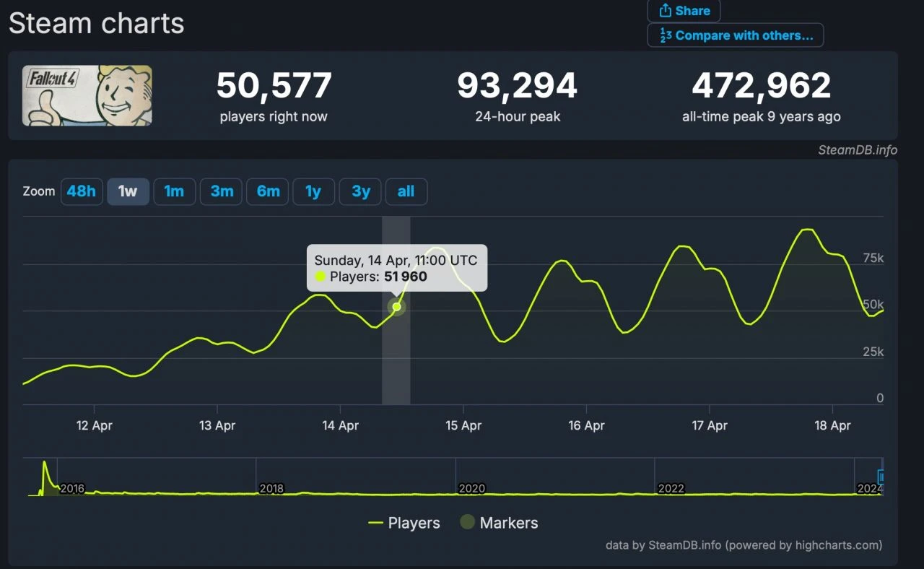The image size is (924, 569).
Task: Switch to the 1m zoom range
Action: pos(175,191)
